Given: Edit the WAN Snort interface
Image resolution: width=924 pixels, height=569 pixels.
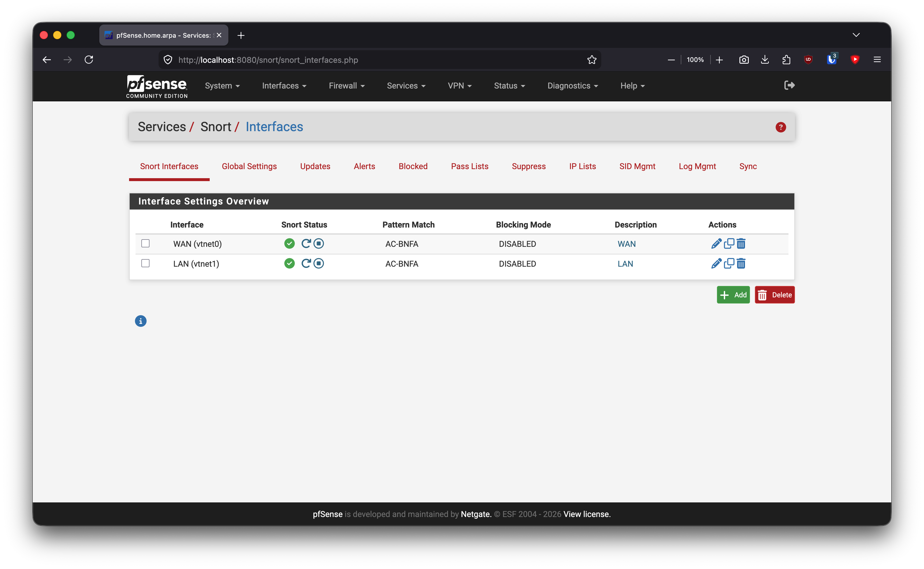Looking at the screenshot, I should point(716,244).
